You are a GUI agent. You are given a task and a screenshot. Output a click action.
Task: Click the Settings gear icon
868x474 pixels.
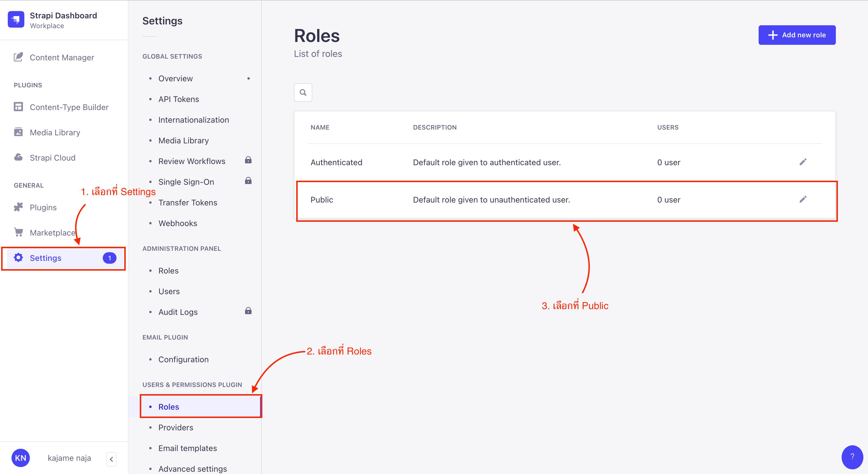[x=18, y=258]
